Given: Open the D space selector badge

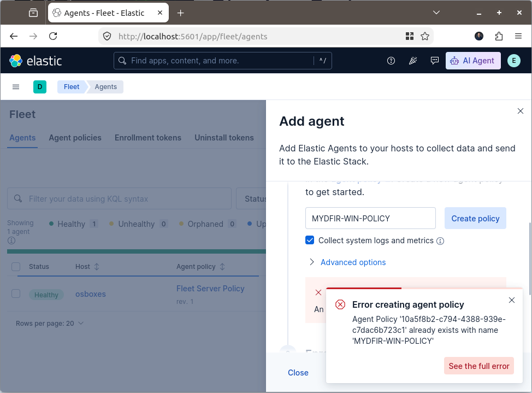Looking at the screenshot, I should coord(40,87).
